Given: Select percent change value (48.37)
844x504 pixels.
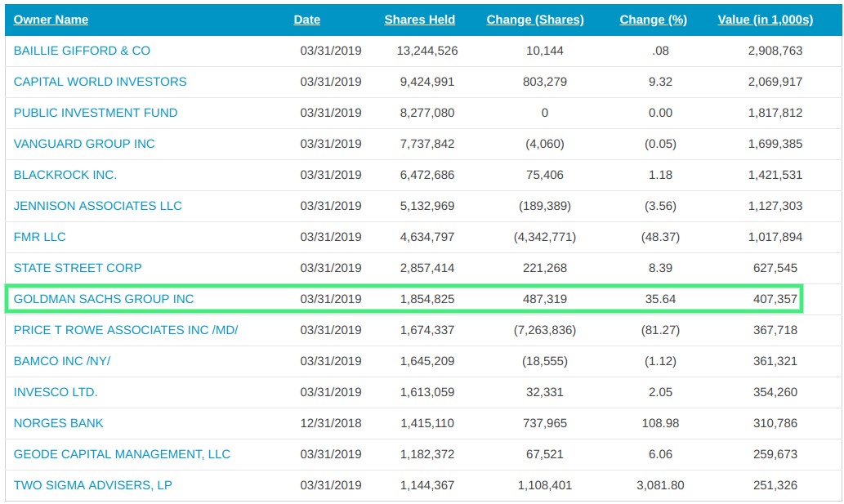Looking at the screenshot, I should (660, 237).
